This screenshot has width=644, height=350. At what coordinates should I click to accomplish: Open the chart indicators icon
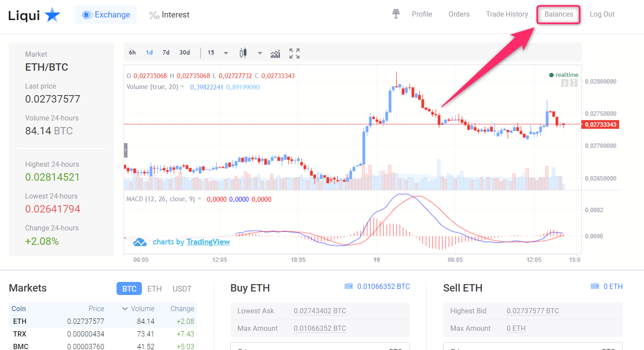[276, 53]
